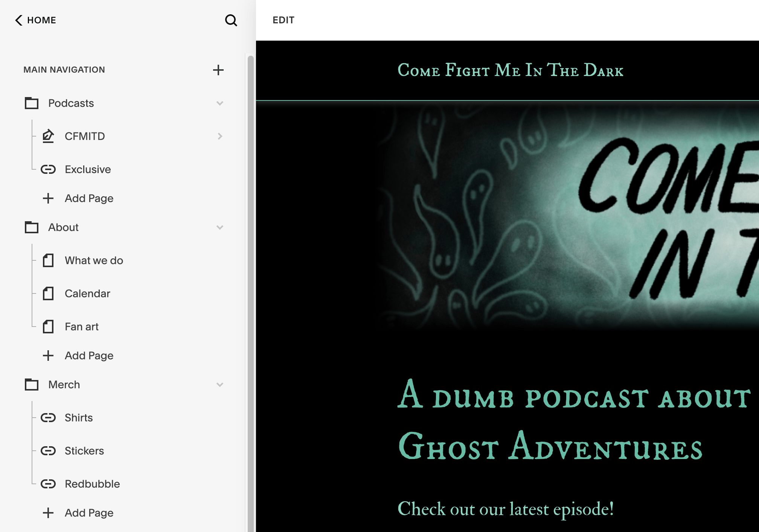The width and height of the screenshot is (759, 532).
Task: Click the CFMITD blog page icon
Action: click(x=48, y=136)
